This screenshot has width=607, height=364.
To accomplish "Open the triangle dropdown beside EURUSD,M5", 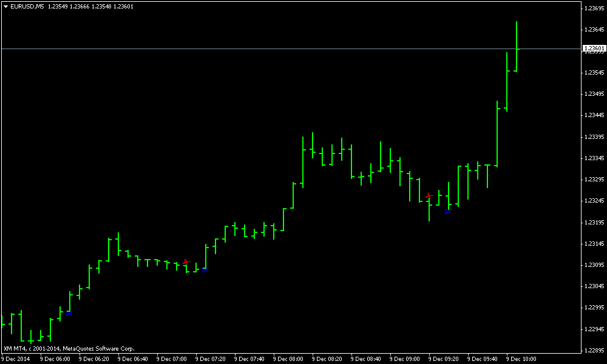I will pos(6,7).
